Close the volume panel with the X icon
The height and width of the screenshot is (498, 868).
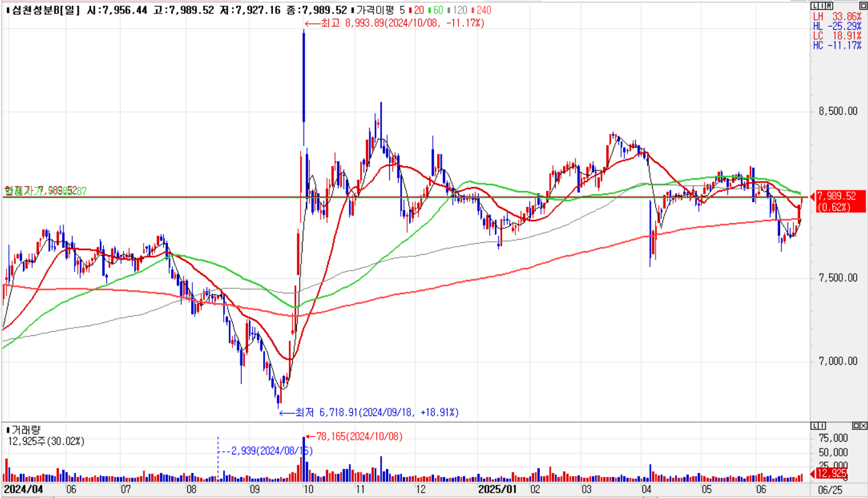pyautogui.click(x=863, y=426)
